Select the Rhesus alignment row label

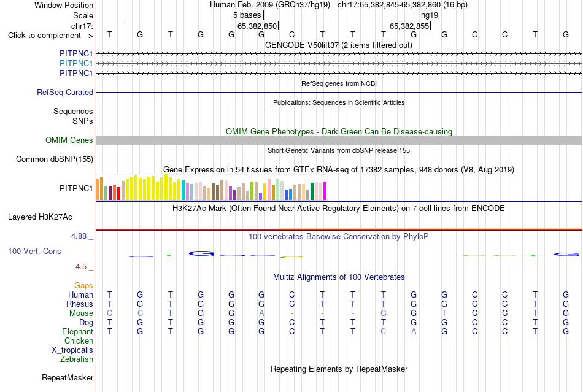click(x=80, y=304)
